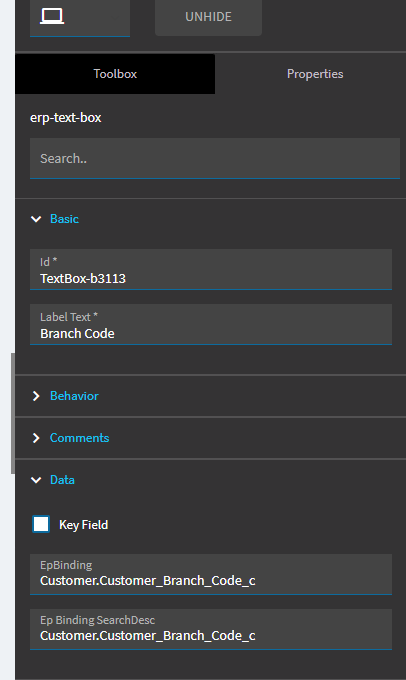This screenshot has height=680, width=406.
Task: Collapse the Data section chevron
Action: [x=36, y=480]
